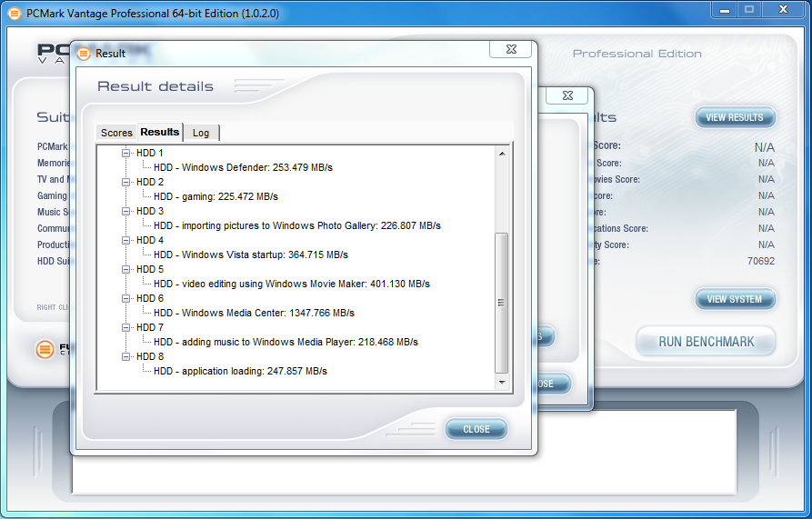Select the Windows Vista startup result row
Image resolution: width=812 pixels, height=519 pixels.
tap(251, 255)
